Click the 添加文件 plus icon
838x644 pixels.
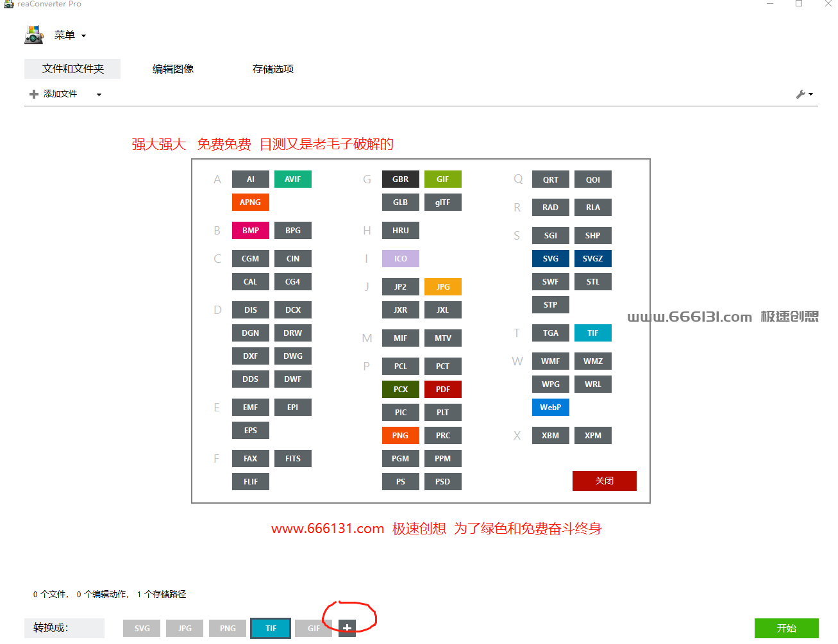[x=34, y=94]
